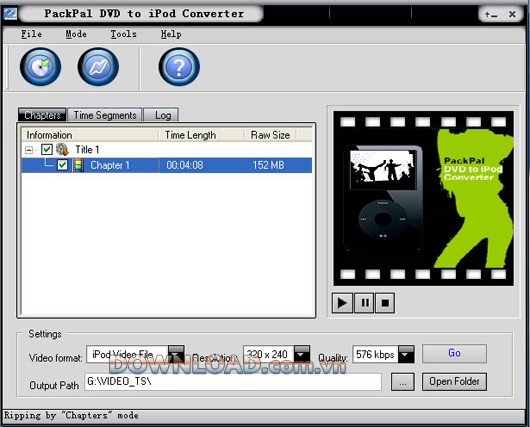Click the 576 kbps quality value
Screen dimensions: 530x427
point(375,354)
